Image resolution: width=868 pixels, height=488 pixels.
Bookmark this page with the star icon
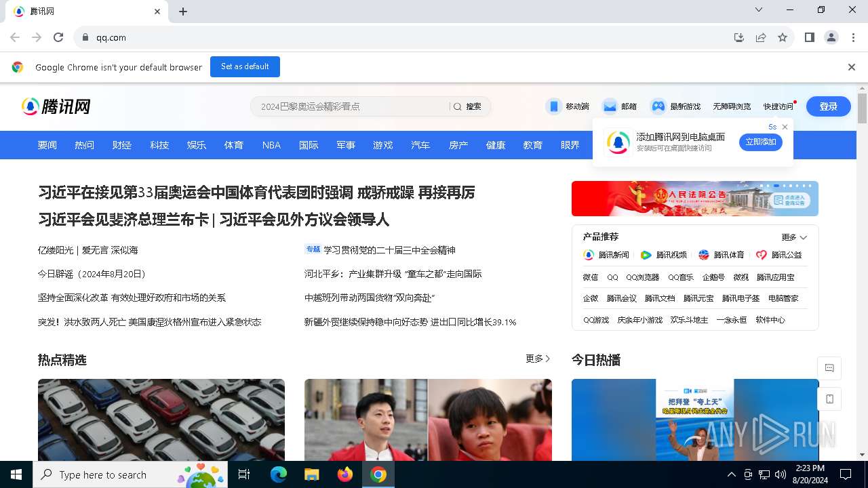pyautogui.click(x=783, y=37)
